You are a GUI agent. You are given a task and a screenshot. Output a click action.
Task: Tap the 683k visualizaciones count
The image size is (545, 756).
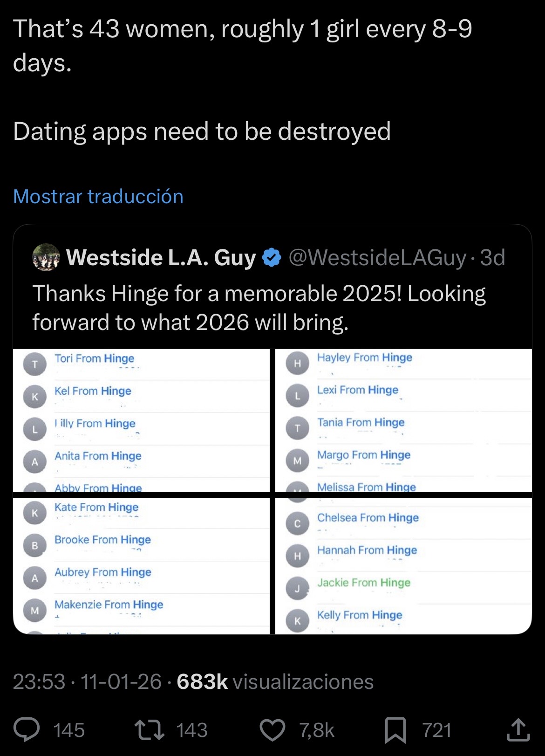[x=275, y=681]
